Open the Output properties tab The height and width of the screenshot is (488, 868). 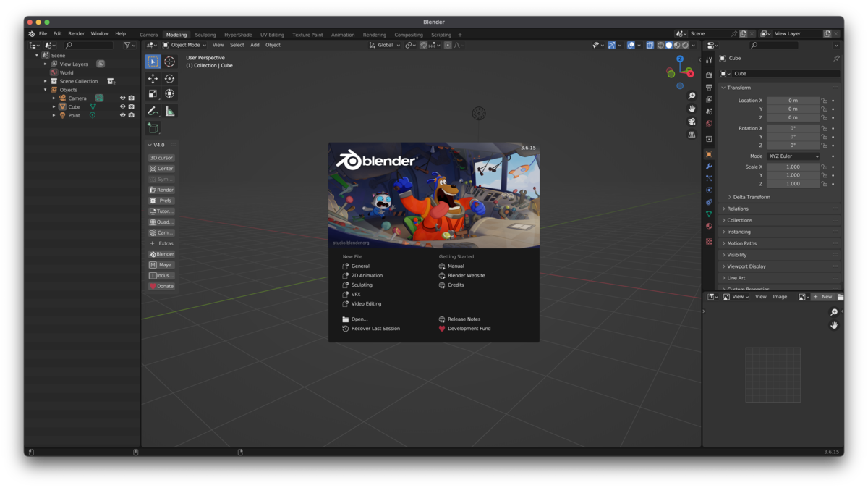click(709, 88)
